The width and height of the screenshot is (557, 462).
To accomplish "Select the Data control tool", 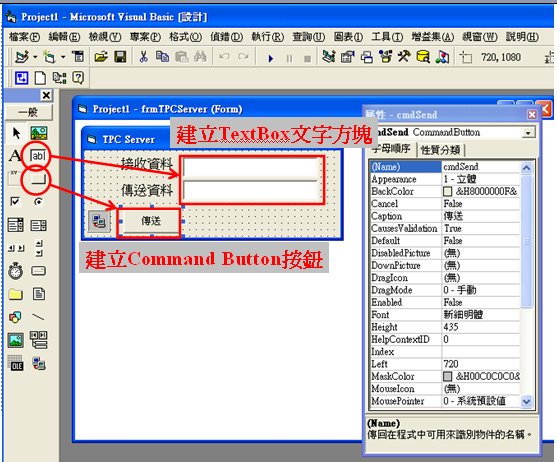I will (39, 339).
